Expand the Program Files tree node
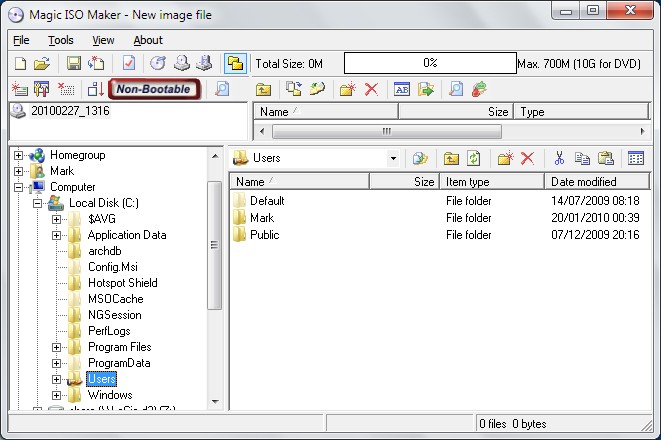 [x=57, y=347]
